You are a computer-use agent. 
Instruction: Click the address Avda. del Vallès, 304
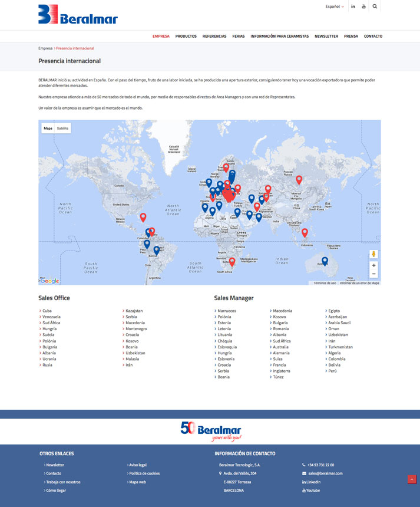(240, 473)
